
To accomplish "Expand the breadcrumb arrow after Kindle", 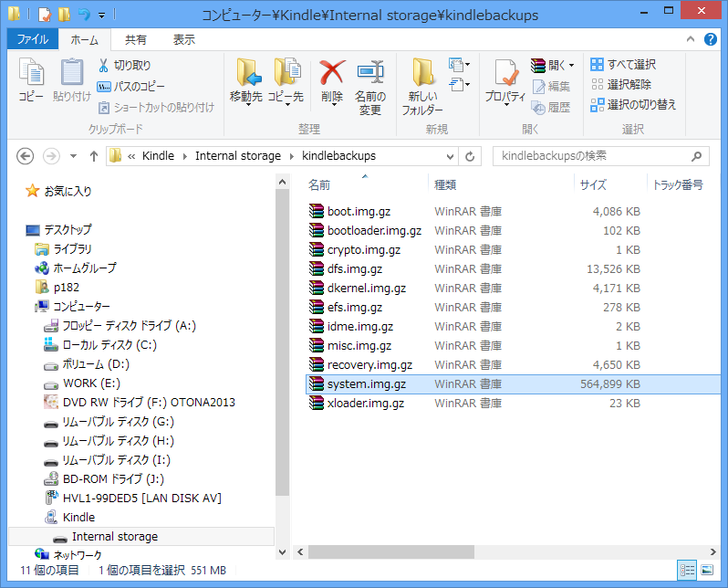I will (x=185, y=156).
